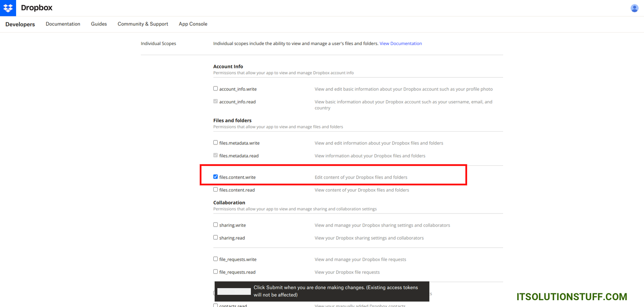The height and width of the screenshot is (307, 644).
Task: Select Guides in the navigation bar
Action: click(99, 24)
